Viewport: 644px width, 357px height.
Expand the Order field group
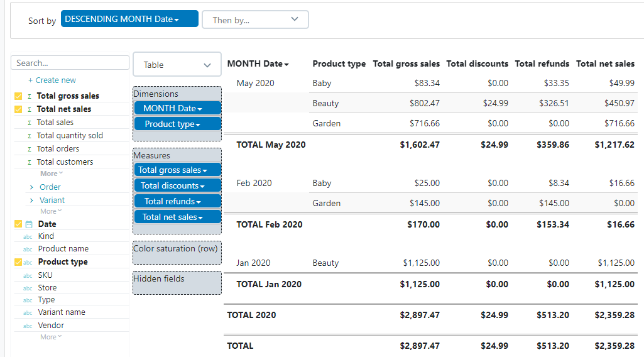[31, 187]
